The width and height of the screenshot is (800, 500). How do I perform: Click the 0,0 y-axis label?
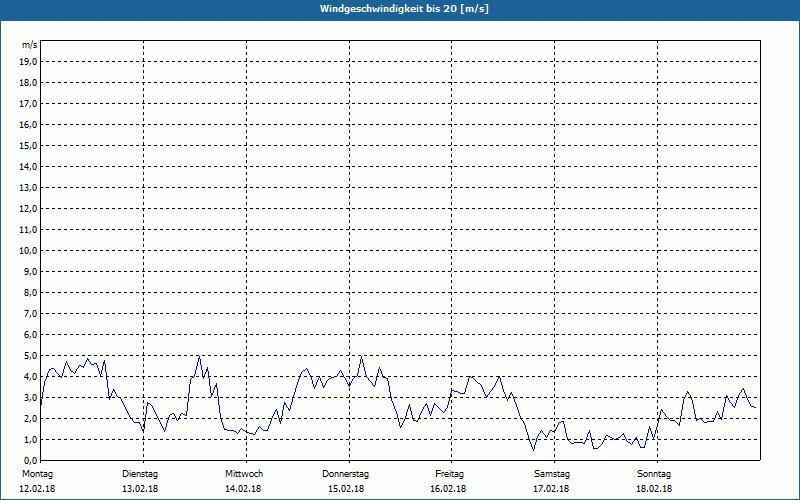point(30,460)
